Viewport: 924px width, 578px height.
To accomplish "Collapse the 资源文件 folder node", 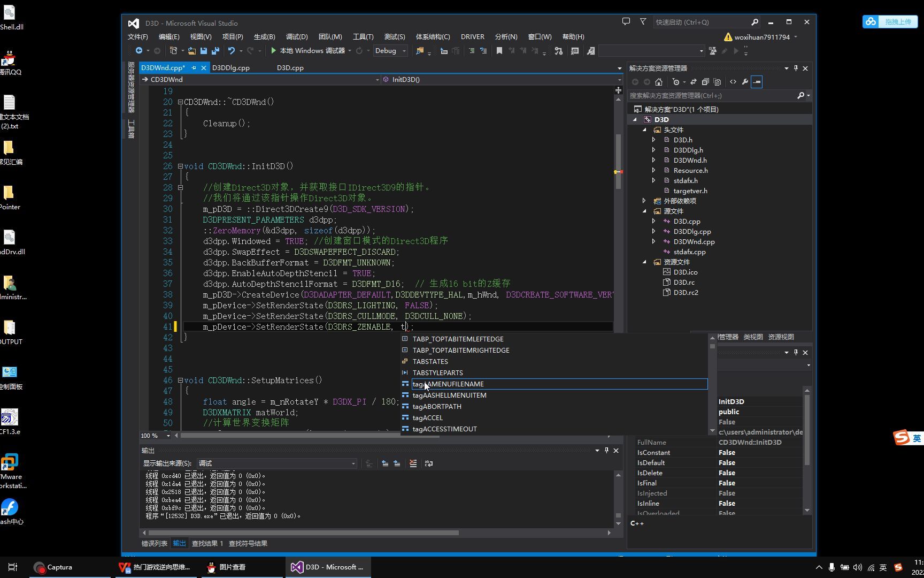I will (x=644, y=262).
